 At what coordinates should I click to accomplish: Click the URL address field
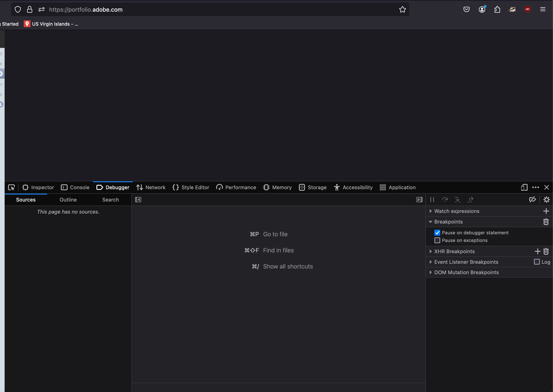[x=217, y=10]
